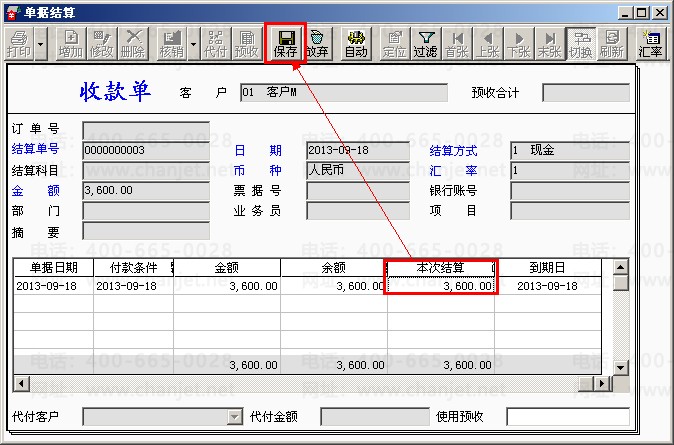Go to first record with 首张
674x445 pixels.
(x=456, y=44)
